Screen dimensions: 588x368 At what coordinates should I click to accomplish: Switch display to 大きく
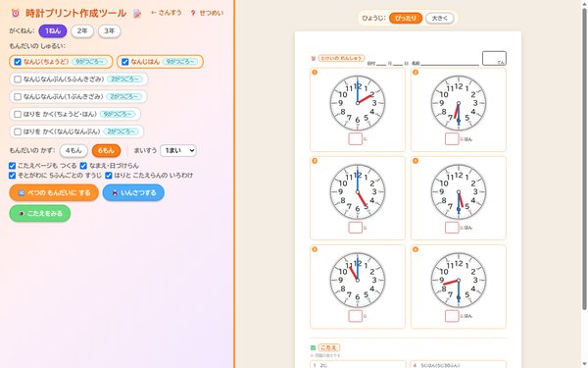pyautogui.click(x=439, y=18)
